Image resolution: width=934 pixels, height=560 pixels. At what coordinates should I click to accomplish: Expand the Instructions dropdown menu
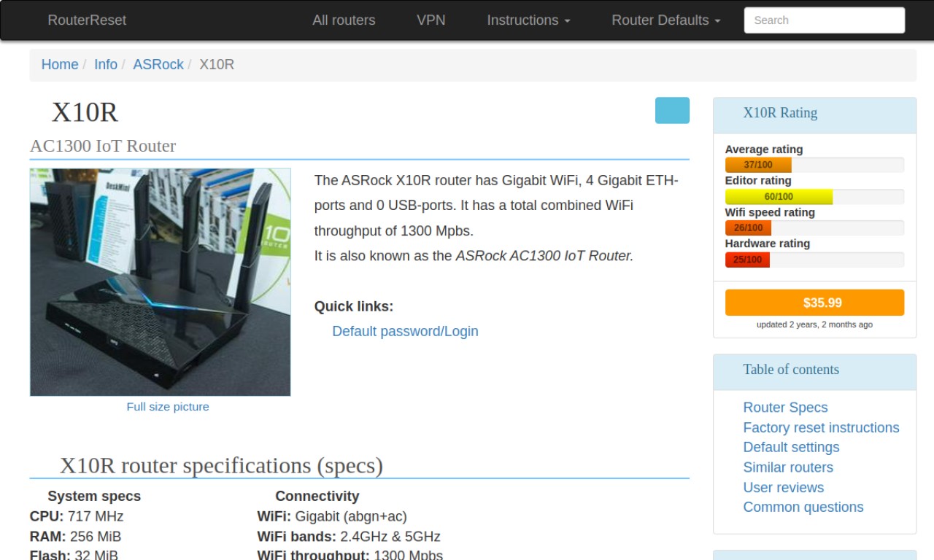(x=528, y=20)
